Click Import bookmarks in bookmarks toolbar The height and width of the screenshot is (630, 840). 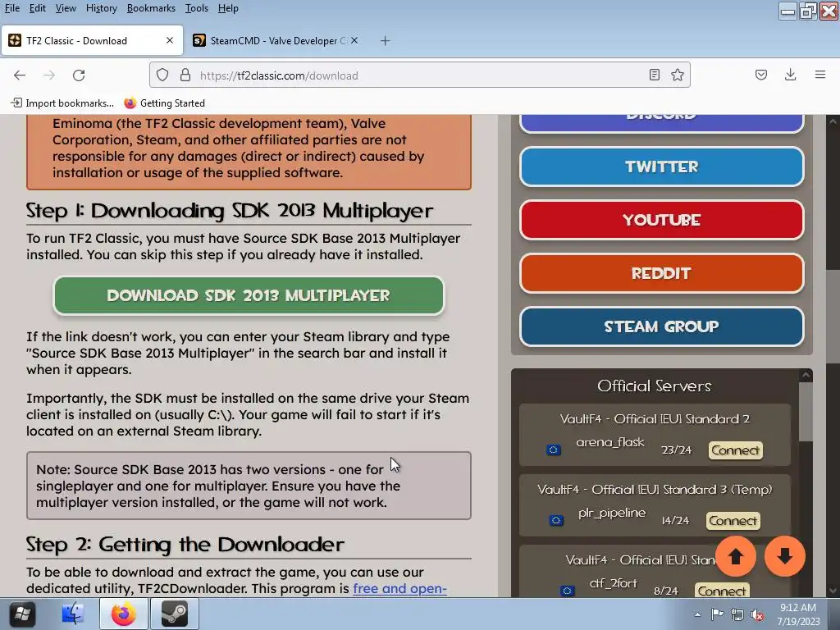[x=62, y=103]
